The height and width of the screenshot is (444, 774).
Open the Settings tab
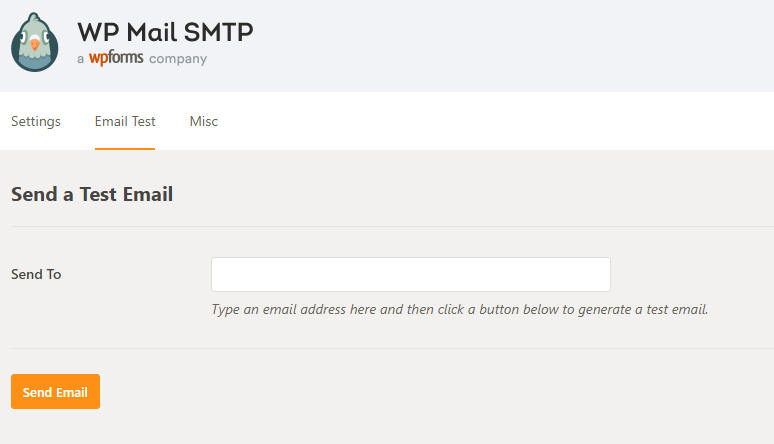pyautogui.click(x=36, y=121)
